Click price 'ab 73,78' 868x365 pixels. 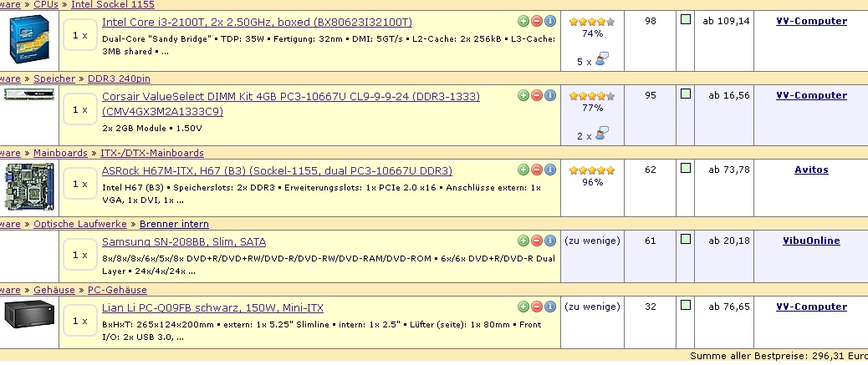click(729, 170)
